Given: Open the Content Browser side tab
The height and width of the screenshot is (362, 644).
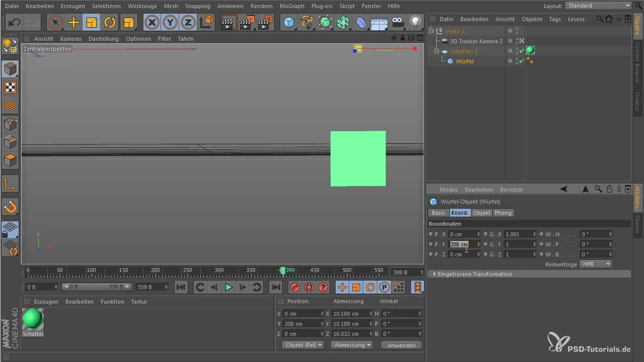Looking at the screenshot, I should pos(637,62).
